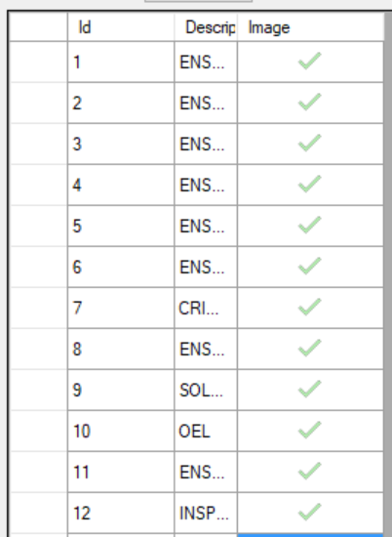The width and height of the screenshot is (392, 537).
Task: Sort by the Id column header
Action: (x=121, y=27)
